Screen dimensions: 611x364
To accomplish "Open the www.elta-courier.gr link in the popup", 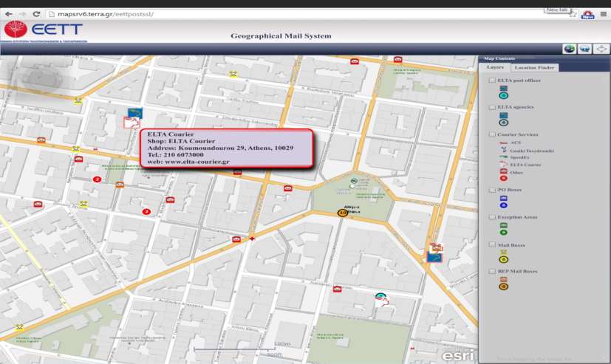I will tap(197, 162).
